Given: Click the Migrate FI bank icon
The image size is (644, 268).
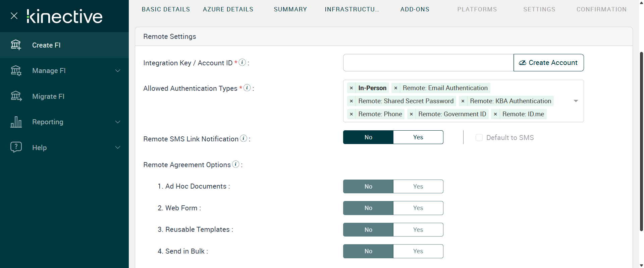Looking at the screenshot, I should click(x=16, y=96).
